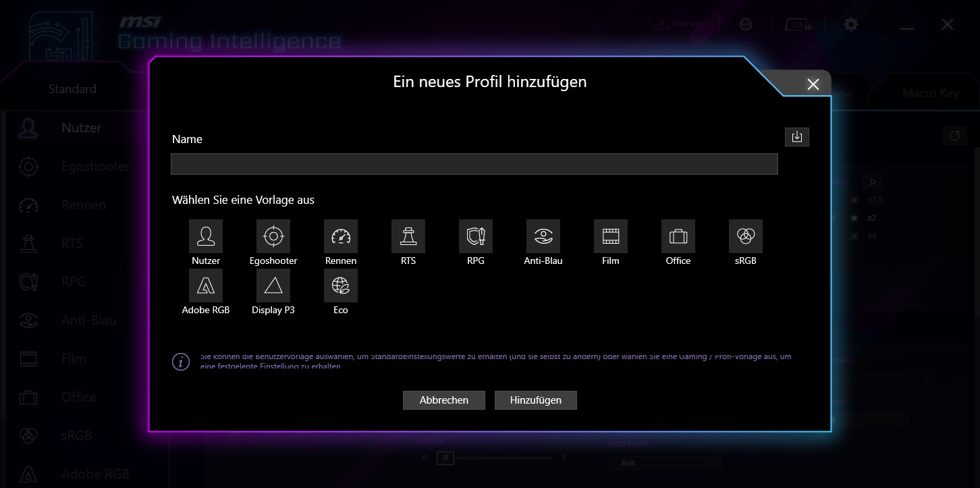Focus the profile Name text field
980x488 pixels.
(x=474, y=164)
